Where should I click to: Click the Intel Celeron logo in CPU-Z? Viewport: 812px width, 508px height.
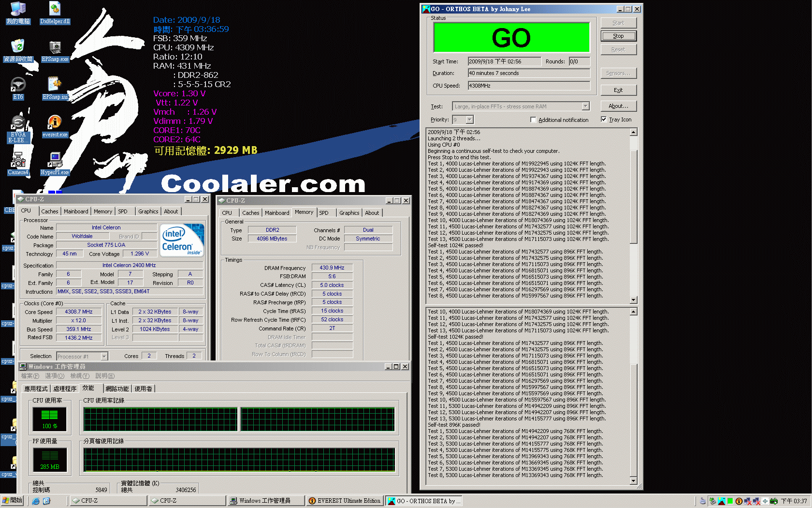pyautogui.click(x=182, y=240)
